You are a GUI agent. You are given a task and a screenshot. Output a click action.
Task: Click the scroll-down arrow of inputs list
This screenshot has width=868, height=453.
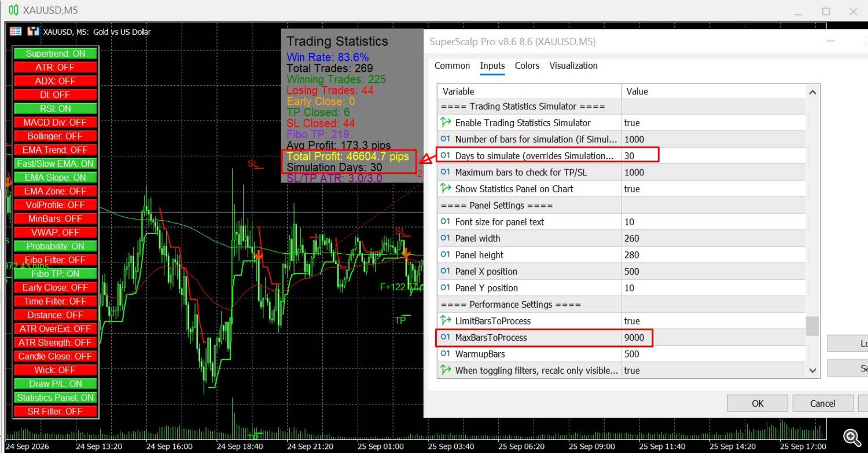812,371
